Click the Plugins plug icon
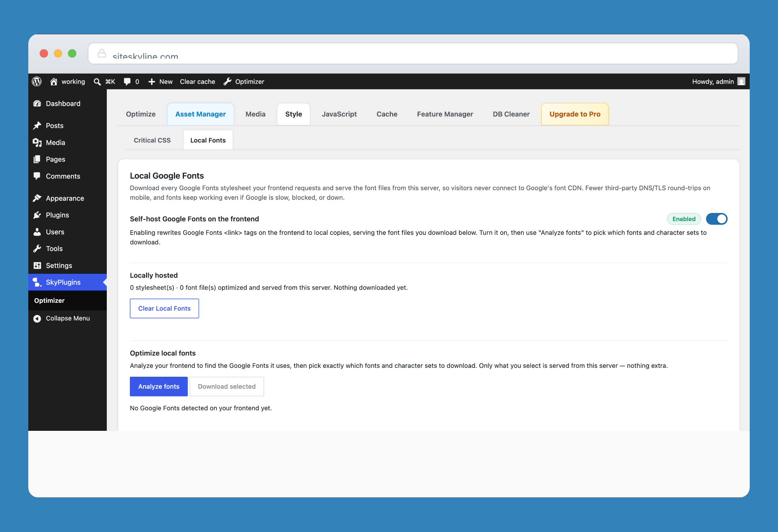This screenshot has height=532, width=778. 37,215
